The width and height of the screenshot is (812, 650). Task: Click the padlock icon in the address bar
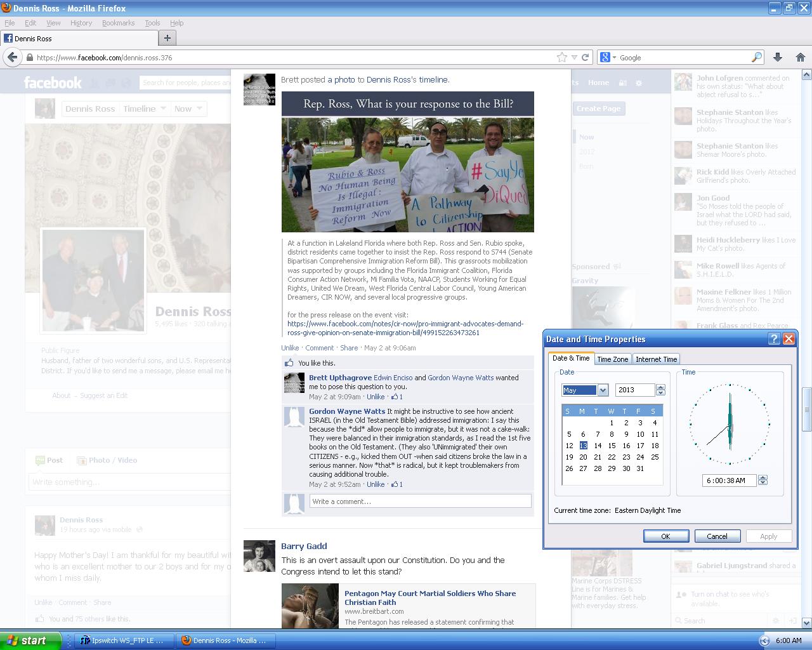29,57
